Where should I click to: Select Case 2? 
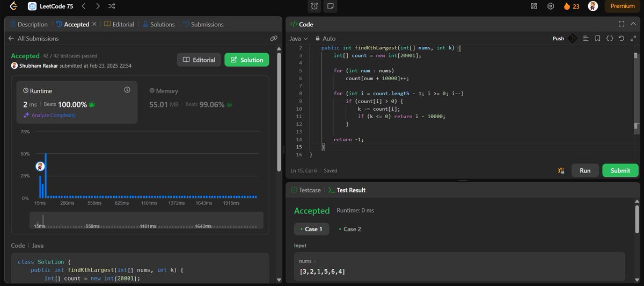349,229
